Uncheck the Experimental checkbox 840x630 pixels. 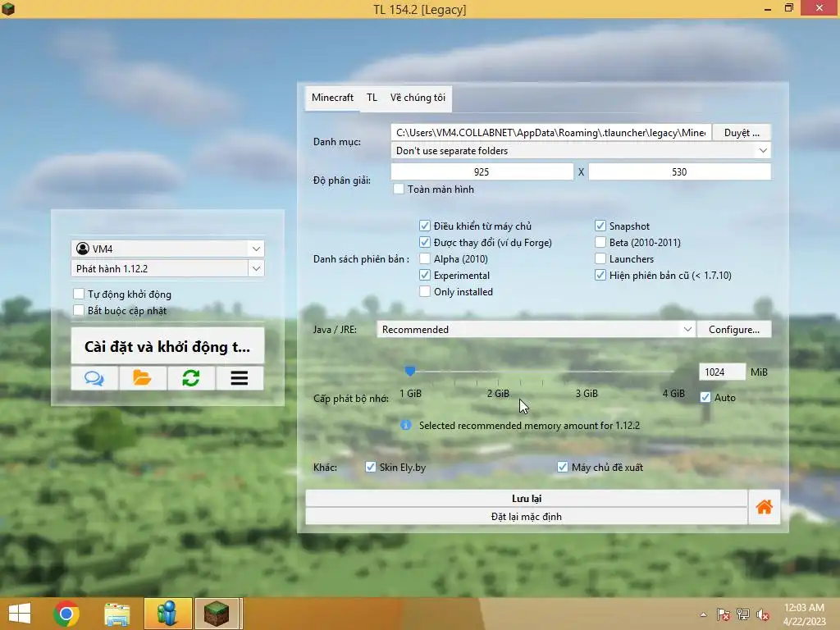pyautogui.click(x=424, y=276)
